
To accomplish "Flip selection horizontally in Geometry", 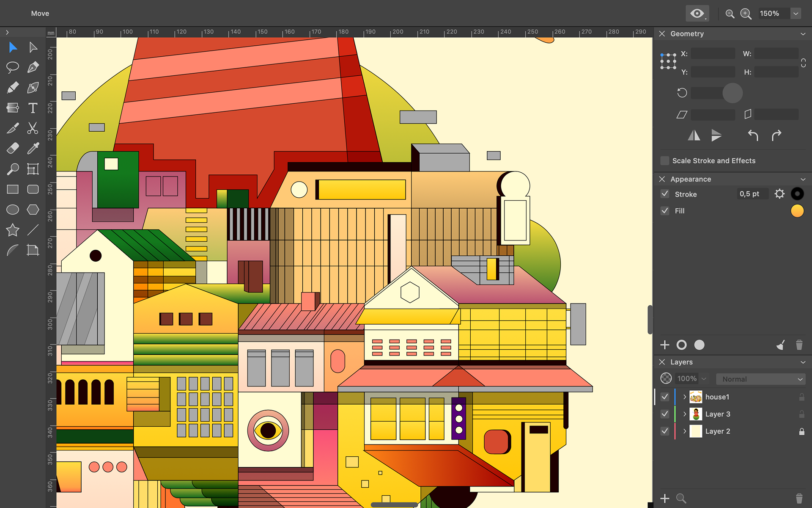I will coord(694,135).
